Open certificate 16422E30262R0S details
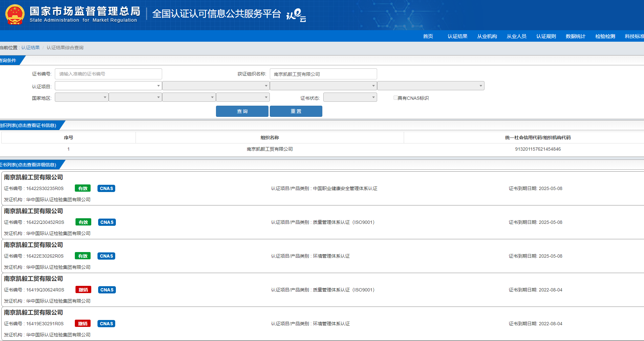This screenshot has width=644, height=341. (322, 256)
